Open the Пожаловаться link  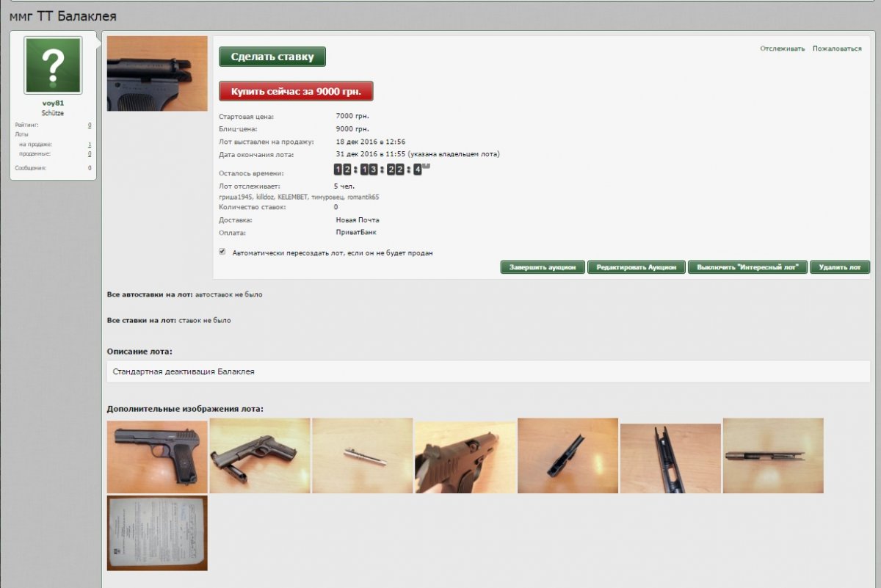coord(837,48)
